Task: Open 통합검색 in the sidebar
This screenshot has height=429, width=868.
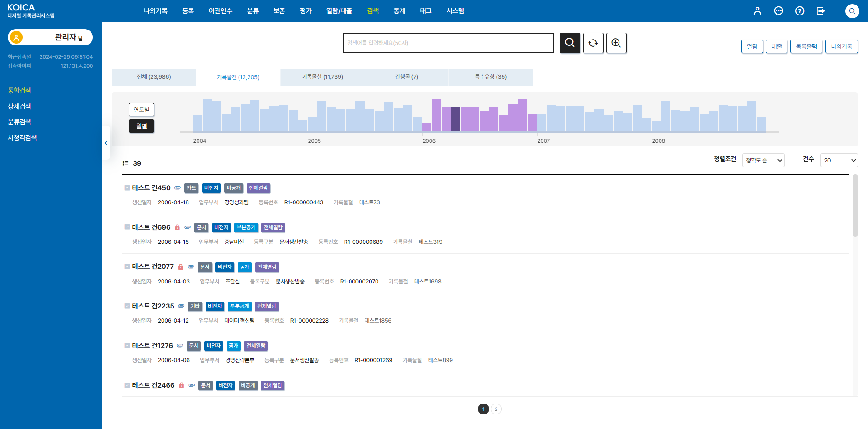Action: (x=20, y=90)
